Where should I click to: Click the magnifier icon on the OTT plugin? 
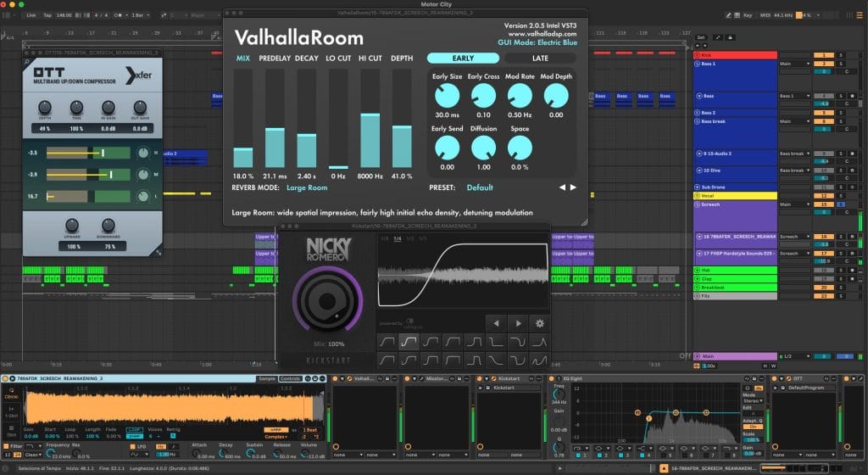(x=27, y=62)
